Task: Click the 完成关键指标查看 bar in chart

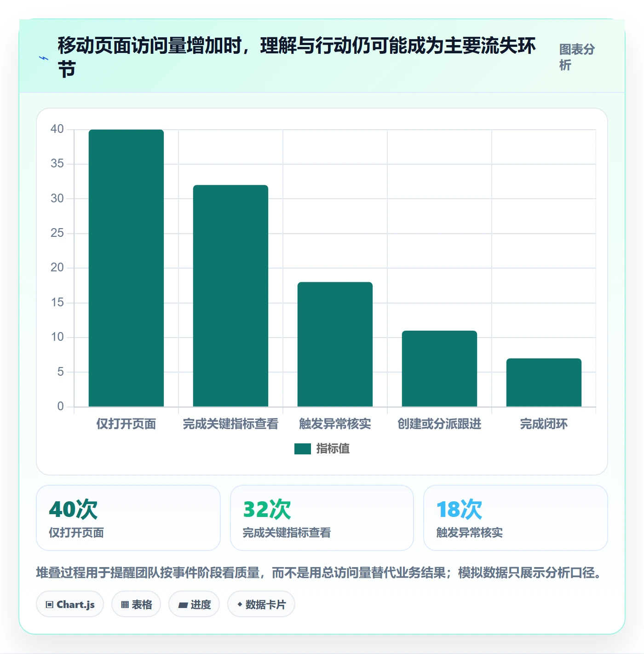Action: click(x=230, y=296)
